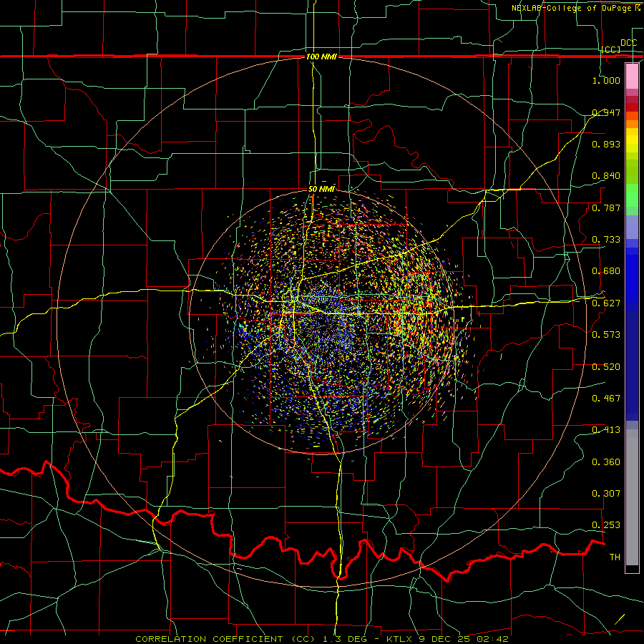The height and width of the screenshot is (644, 644).
Task: Click the 0.520 legend value
Action: tap(606, 367)
